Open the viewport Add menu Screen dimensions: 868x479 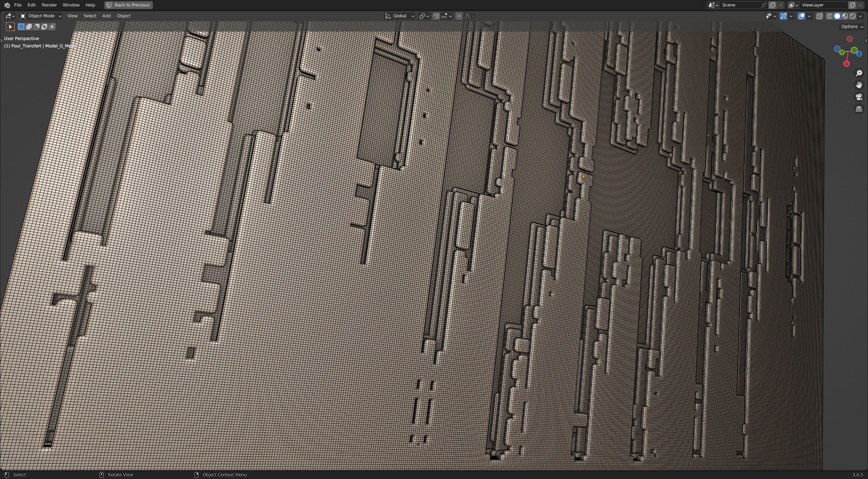point(106,16)
